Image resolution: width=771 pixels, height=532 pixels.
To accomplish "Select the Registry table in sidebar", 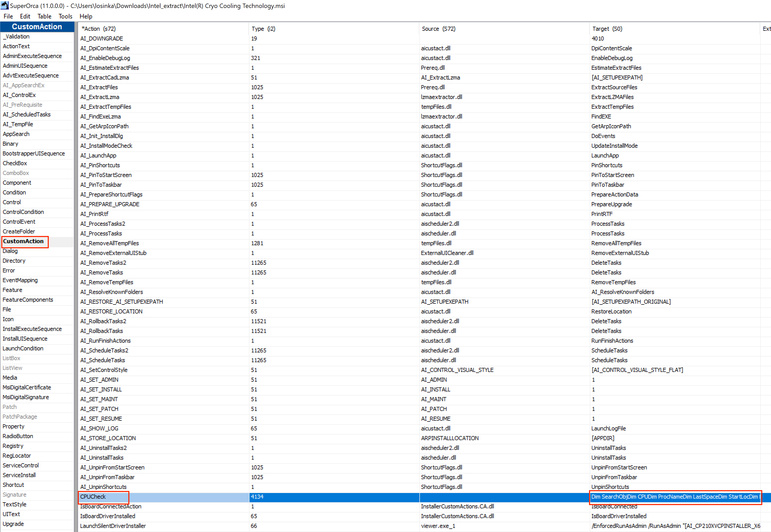I will 13,446.
